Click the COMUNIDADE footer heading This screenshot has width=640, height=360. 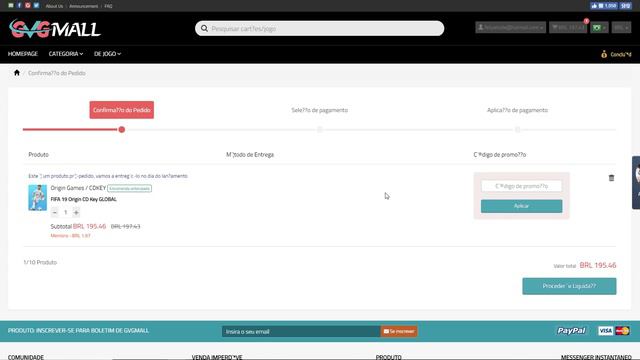[26, 357]
